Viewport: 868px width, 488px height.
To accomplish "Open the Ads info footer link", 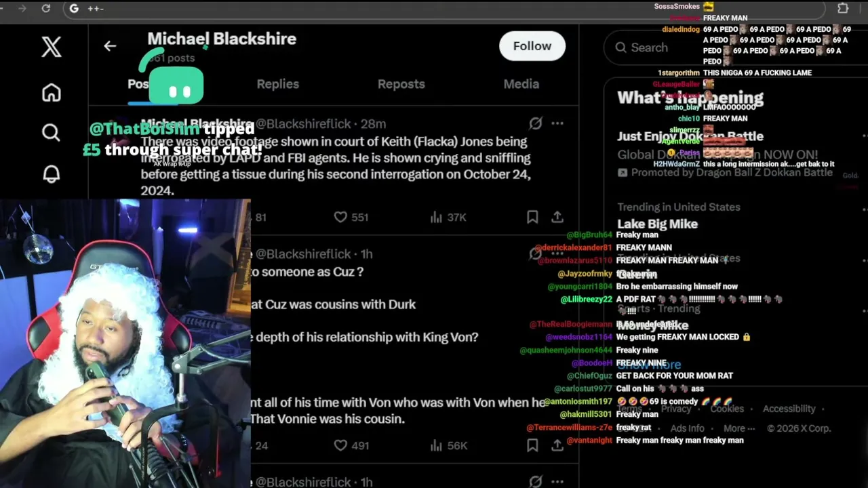I will (688, 428).
